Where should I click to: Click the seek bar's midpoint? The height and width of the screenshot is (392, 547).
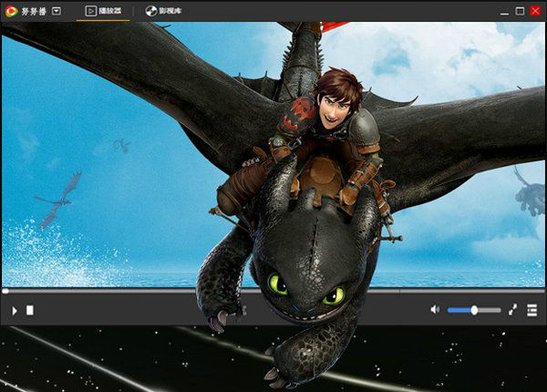273,292
